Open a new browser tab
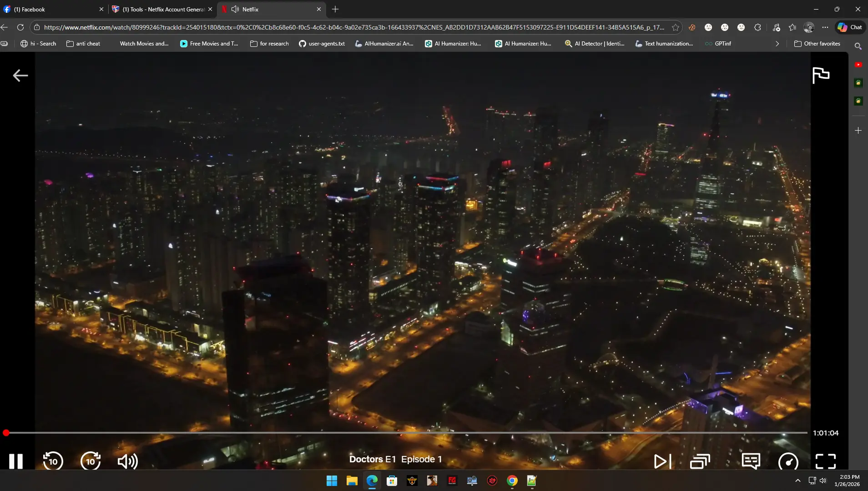The width and height of the screenshot is (868, 491). pyautogui.click(x=335, y=9)
